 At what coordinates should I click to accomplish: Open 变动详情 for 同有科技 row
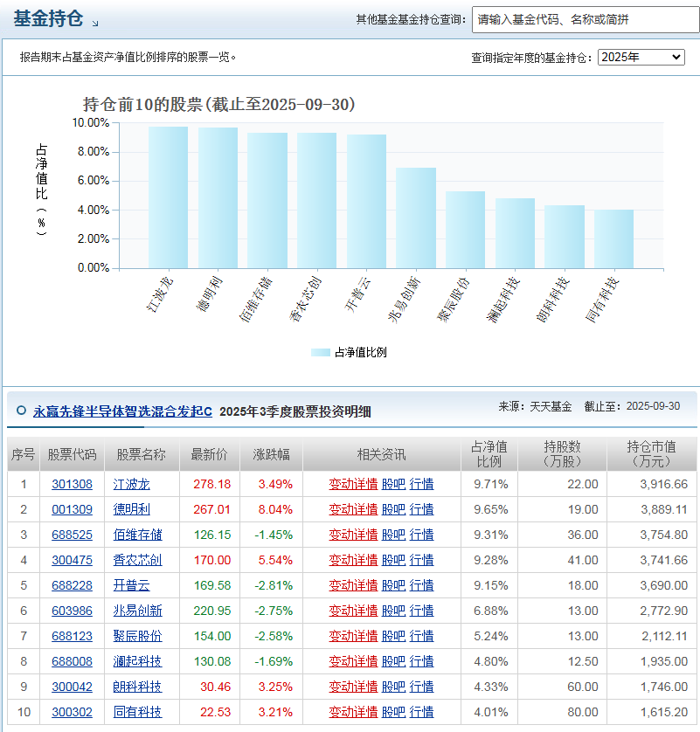pyautogui.click(x=353, y=712)
